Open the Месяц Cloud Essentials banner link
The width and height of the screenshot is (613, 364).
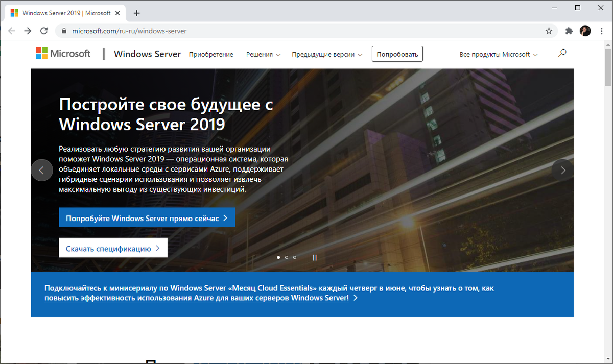tap(269, 293)
